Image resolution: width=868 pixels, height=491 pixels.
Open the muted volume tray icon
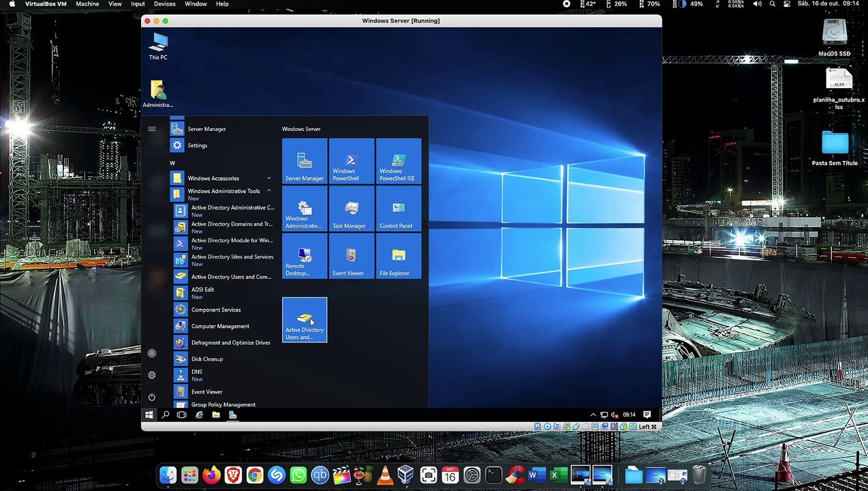614,415
